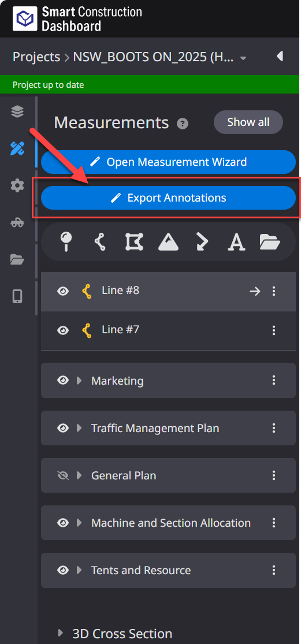Click the new folder tool icon
The height and width of the screenshot is (644, 301).
270,242
